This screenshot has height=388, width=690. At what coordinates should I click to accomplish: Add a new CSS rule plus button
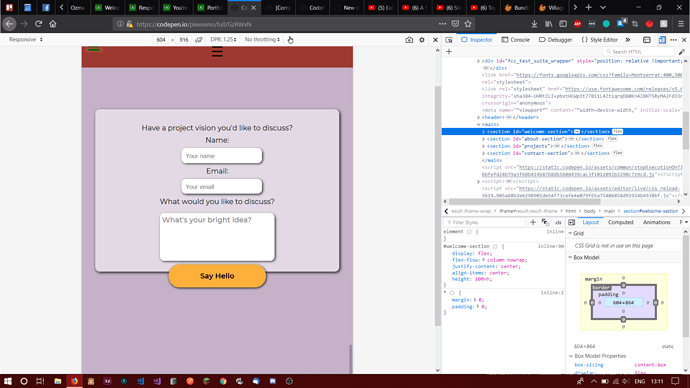pyautogui.click(x=533, y=222)
